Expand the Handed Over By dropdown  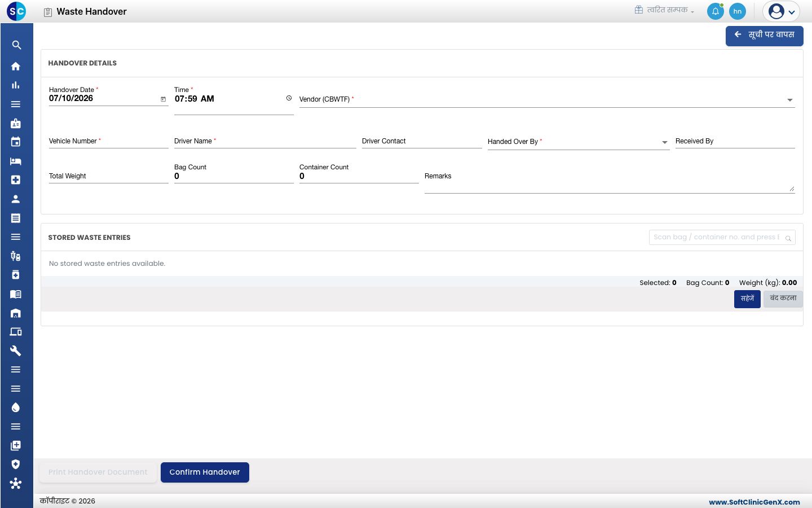click(664, 142)
